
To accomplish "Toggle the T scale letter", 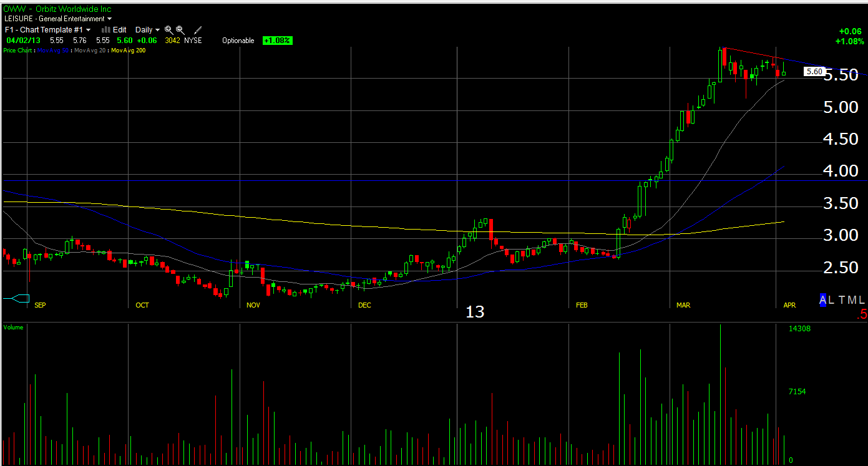I will pyautogui.click(x=842, y=300).
